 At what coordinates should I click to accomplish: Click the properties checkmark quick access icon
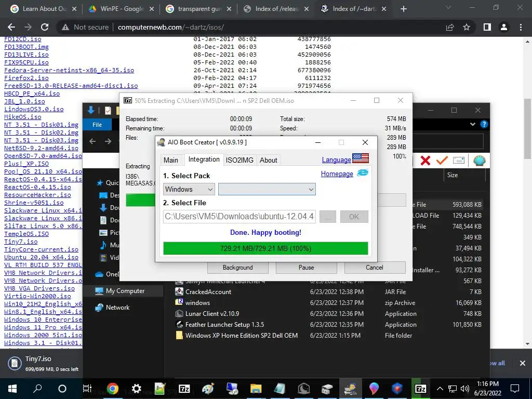(x=108, y=110)
